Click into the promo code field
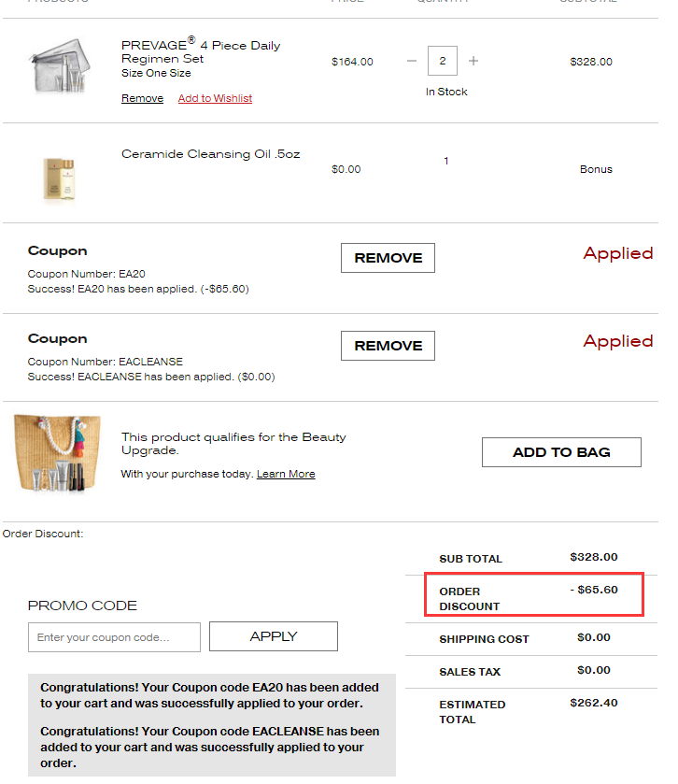This screenshot has width=678, height=784. pyautogui.click(x=114, y=637)
